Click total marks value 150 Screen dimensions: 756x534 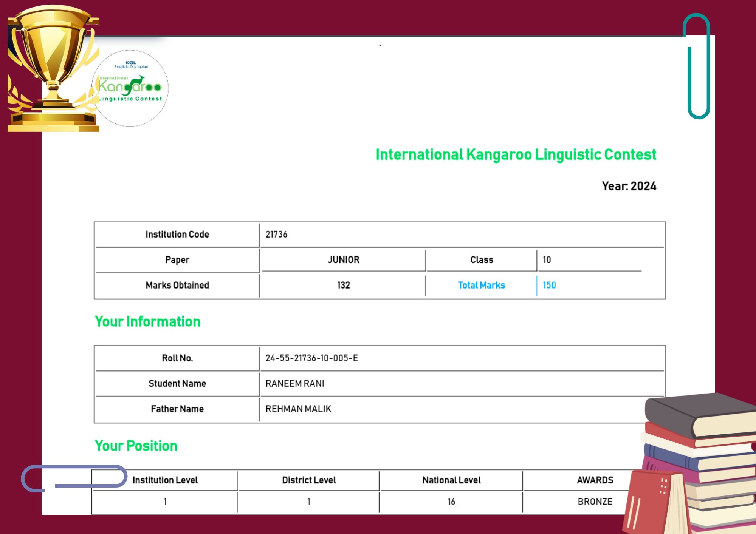click(549, 285)
